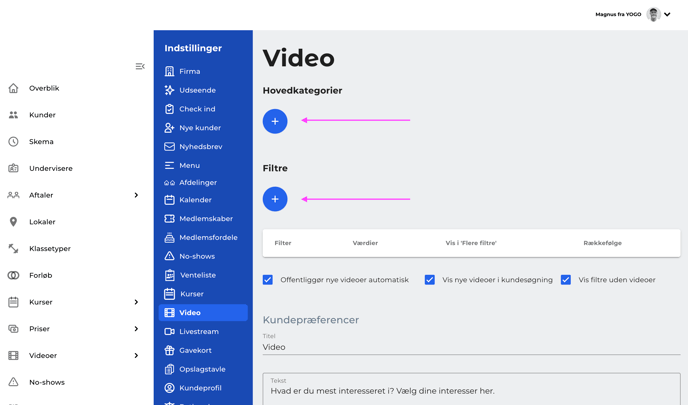This screenshot has height=405, width=688.
Task: Go to Videoer in main sidebar
Action: (x=43, y=356)
